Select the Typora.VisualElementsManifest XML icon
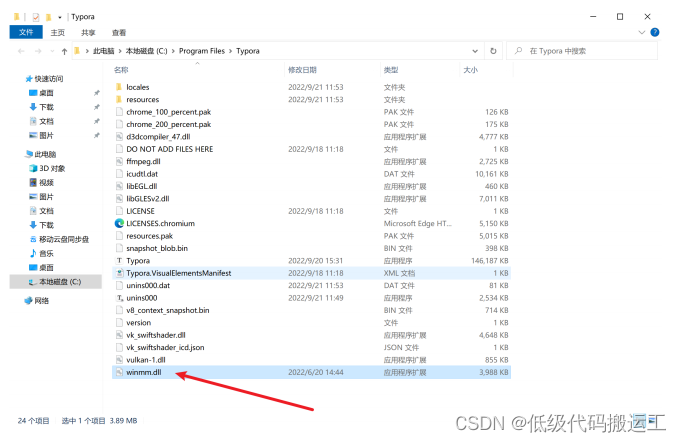 pos(119,273)
